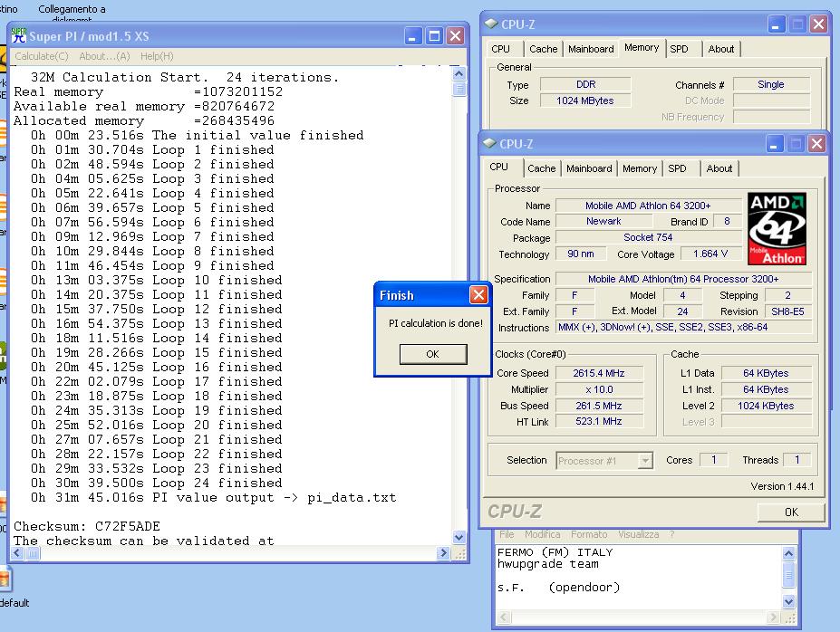Click Super PI horizontal scrollbar left arrow

[x=16, y=553]
